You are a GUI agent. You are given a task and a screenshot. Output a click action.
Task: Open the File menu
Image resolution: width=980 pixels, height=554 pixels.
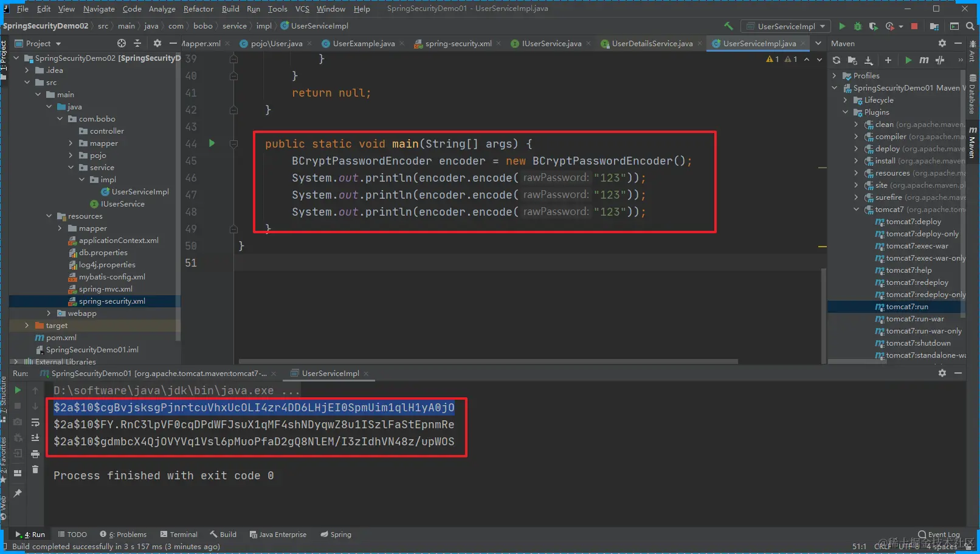[x=22, y=9]
